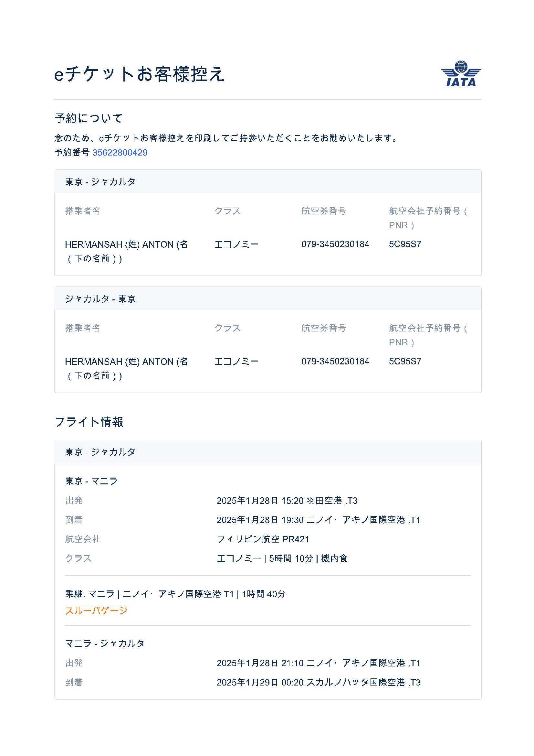Click the orange スルーバゲージ text
The image size is (534, 756).
(96, 610)
